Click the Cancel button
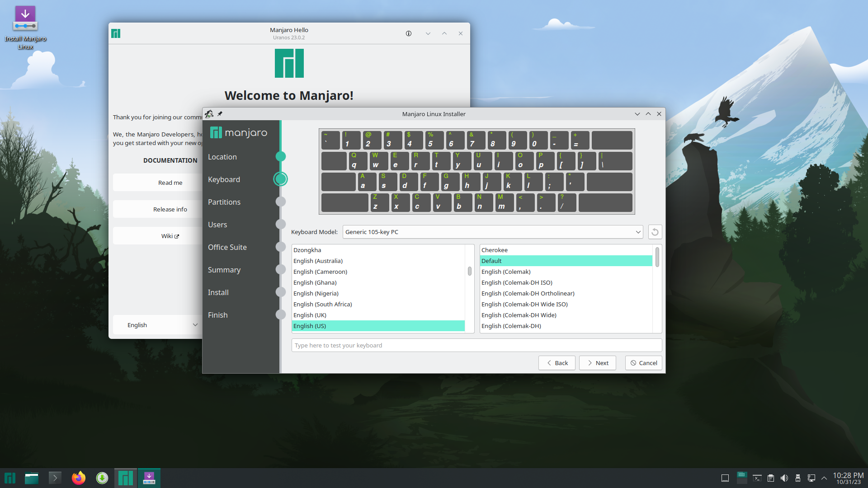 pyautogui.click(x=643, y=363)
